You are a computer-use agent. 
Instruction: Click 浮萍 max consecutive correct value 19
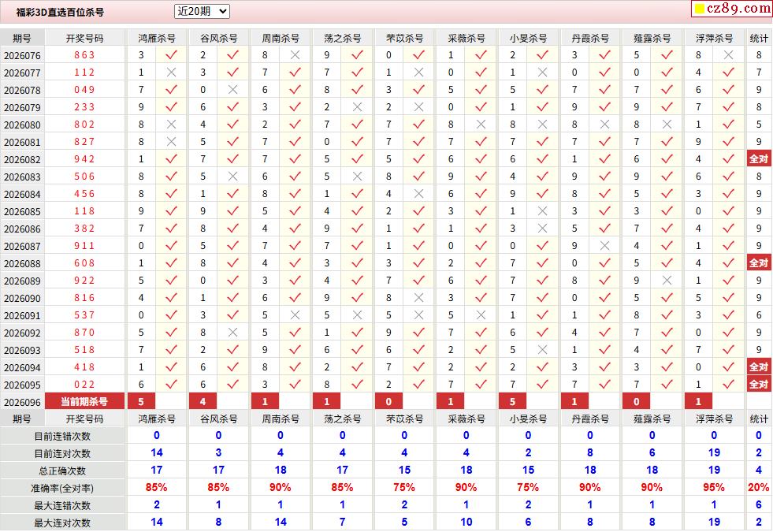point(714,522)
